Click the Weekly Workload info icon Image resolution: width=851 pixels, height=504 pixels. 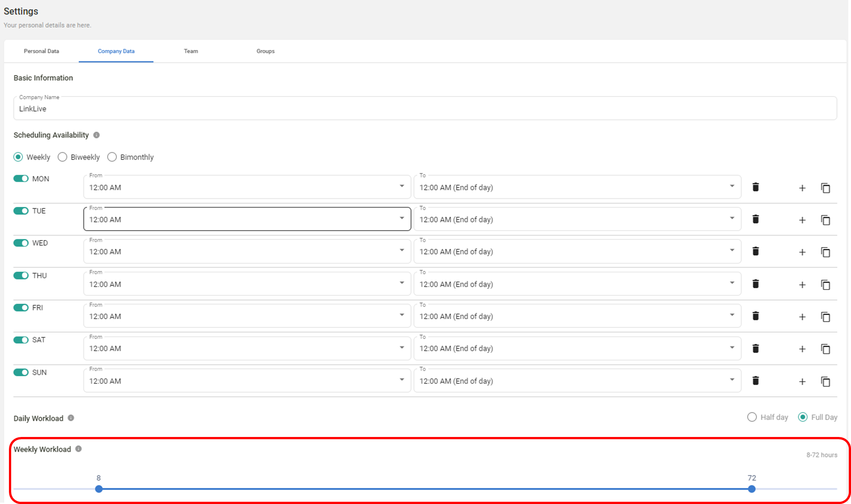79,449
